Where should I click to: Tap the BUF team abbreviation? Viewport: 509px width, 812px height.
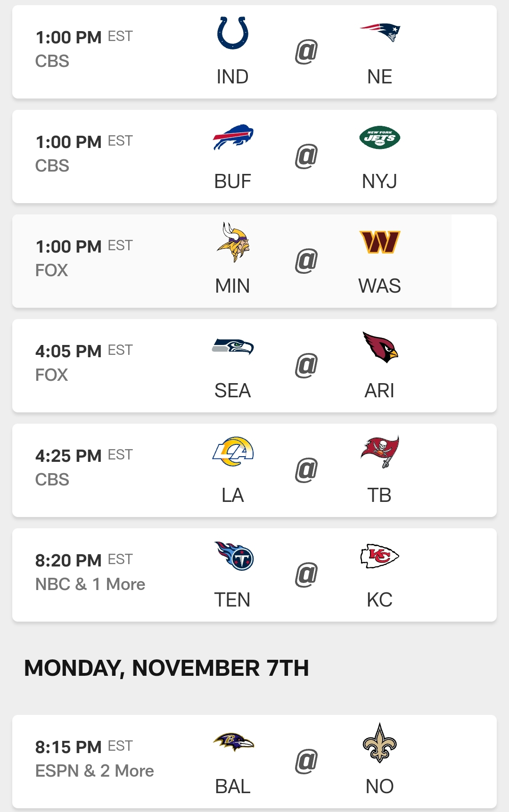pyautogui.click(x=233, y=181)
